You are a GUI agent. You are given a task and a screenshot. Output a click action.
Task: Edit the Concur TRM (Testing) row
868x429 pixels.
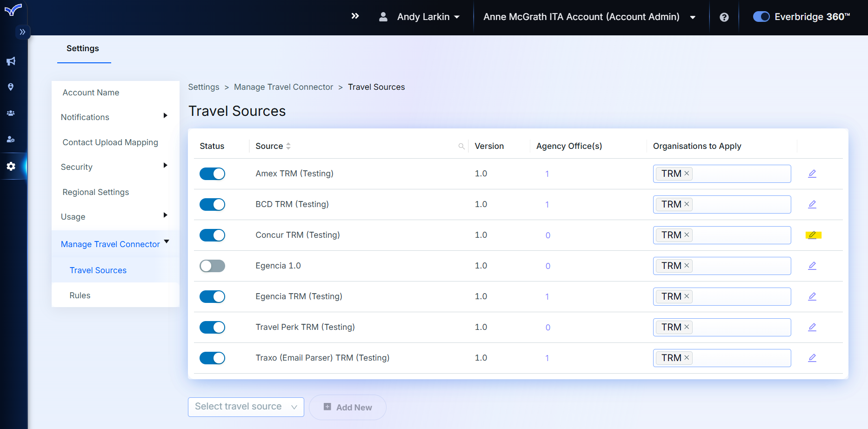(812, 235)
